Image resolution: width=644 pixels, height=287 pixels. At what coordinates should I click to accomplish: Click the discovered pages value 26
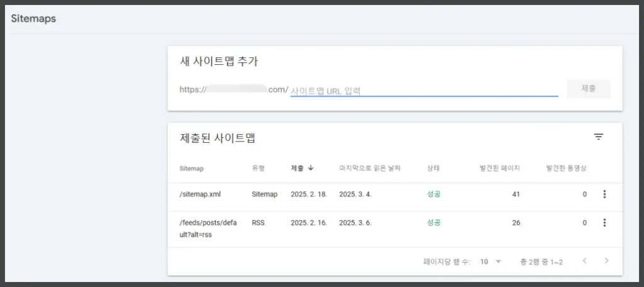pos(516,223)
